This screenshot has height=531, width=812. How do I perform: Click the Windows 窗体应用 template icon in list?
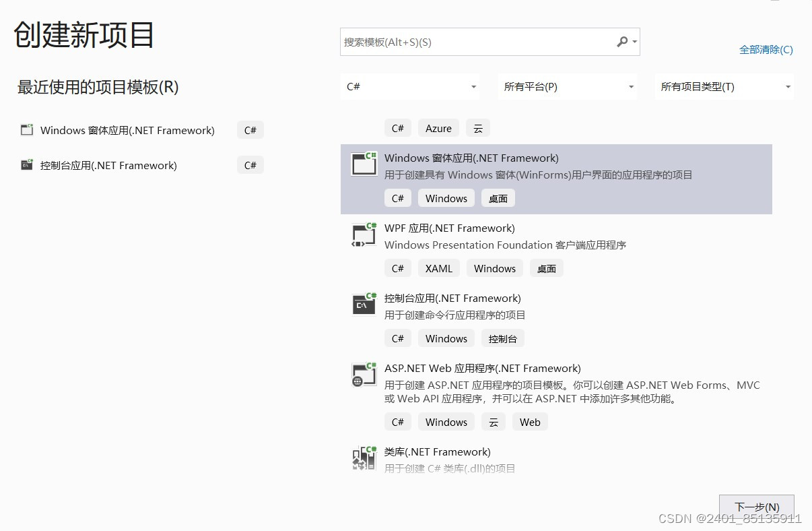coord(364,164)
